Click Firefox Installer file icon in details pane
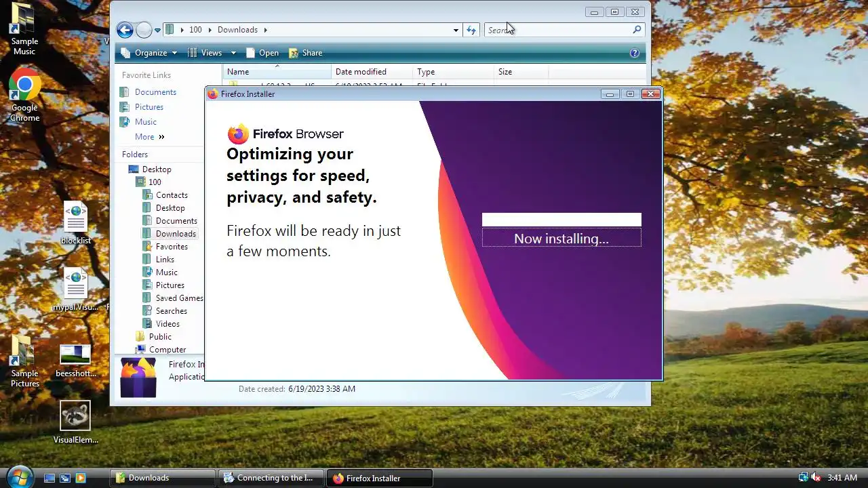 138,377
